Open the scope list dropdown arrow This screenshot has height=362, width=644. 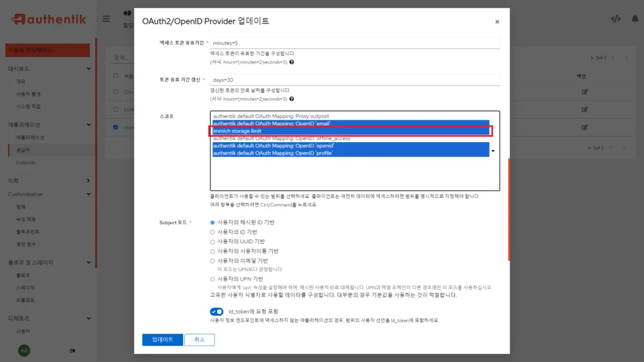(x=494, y=151)
